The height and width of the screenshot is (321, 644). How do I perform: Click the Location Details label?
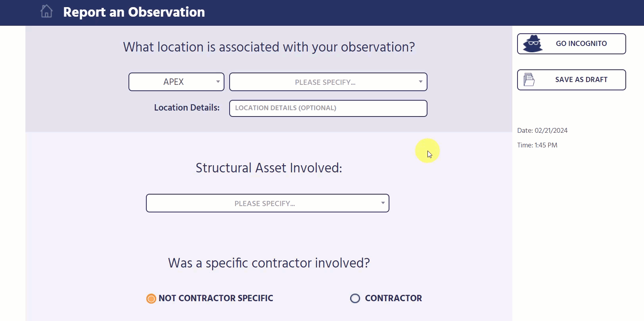[186, 107]
